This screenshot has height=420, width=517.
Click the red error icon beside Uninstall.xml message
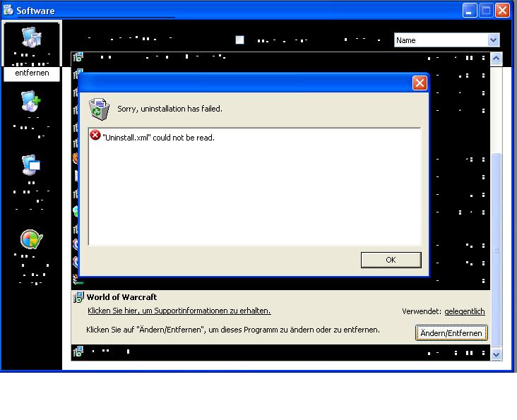pos(95,136)
